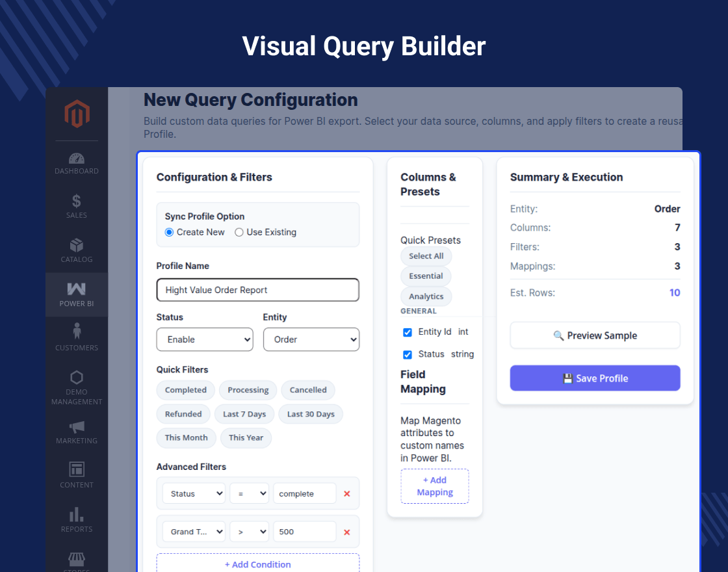Click the Entity value Order in summary

667,209
